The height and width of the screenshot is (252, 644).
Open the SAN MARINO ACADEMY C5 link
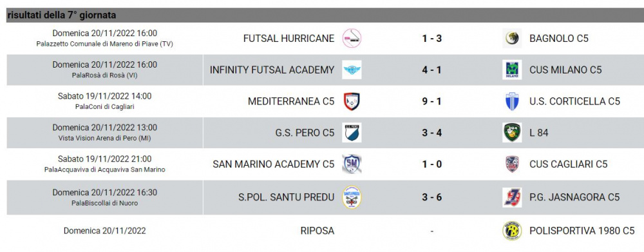(273, 164)
